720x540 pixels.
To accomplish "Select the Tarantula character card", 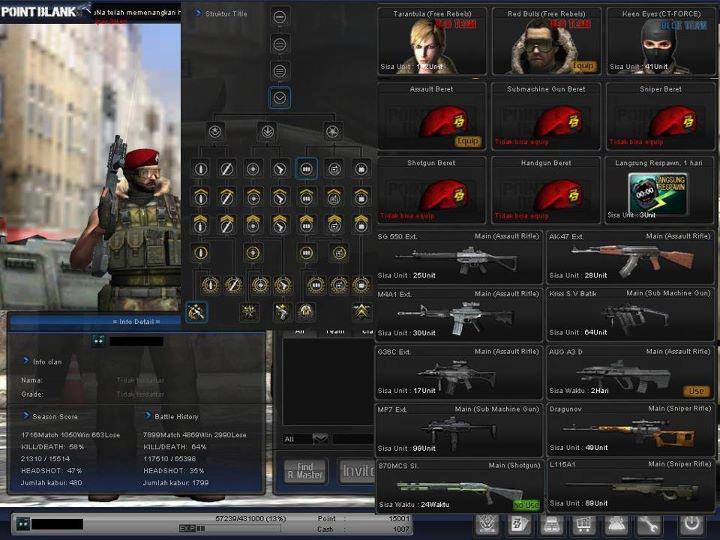I will pyautogui.click(x=432, y=41).
